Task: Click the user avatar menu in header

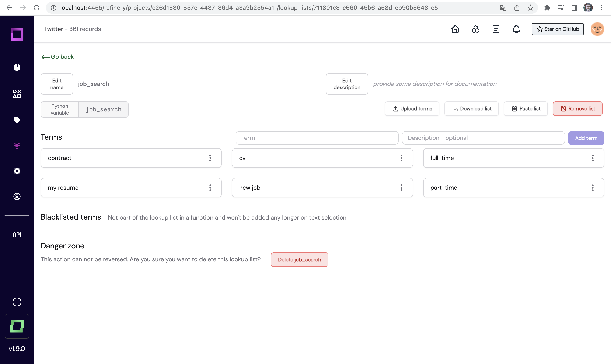Action: (597, 29)
